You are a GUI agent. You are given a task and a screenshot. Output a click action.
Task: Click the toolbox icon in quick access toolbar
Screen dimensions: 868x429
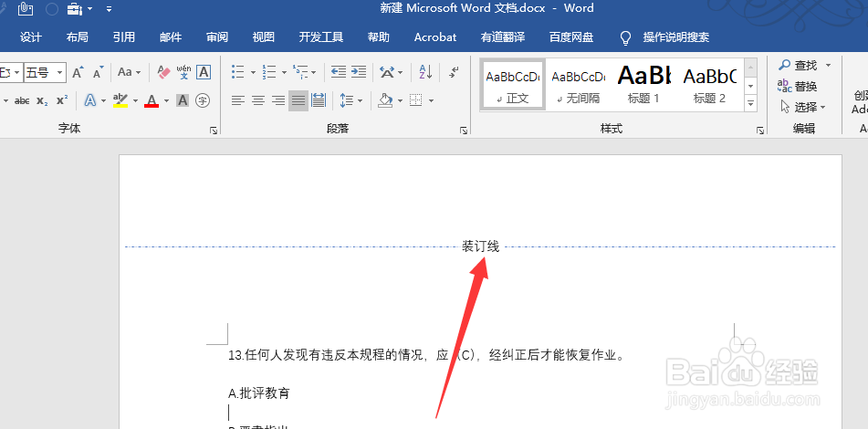[x=74, y=8]
